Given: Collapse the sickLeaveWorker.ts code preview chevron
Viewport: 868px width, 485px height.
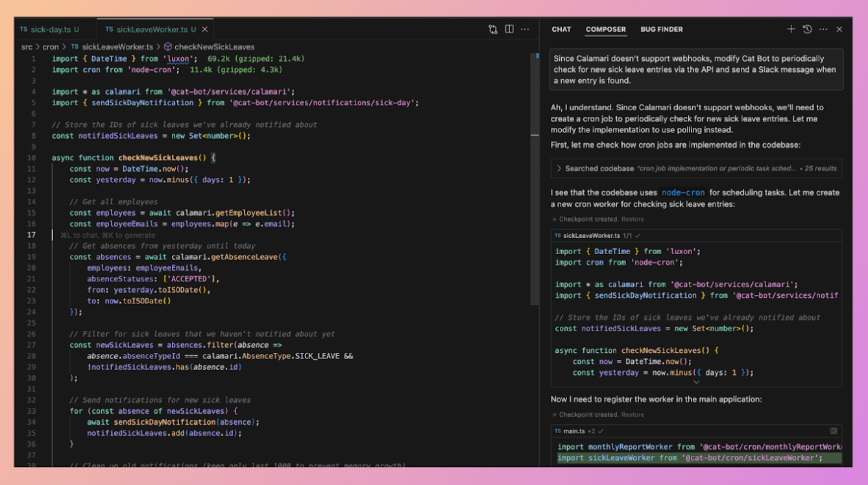Looking at the screenshot, I should tap(696, 383).
